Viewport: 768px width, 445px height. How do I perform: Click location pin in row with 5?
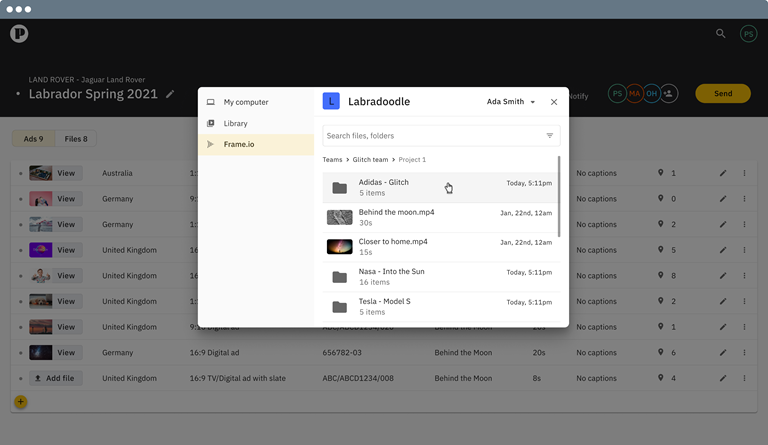tap(661, 250)
